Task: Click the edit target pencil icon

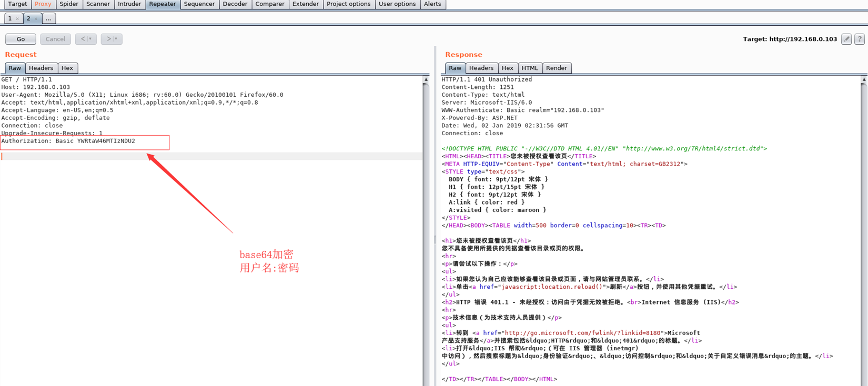Action: [x=846, y=39]
